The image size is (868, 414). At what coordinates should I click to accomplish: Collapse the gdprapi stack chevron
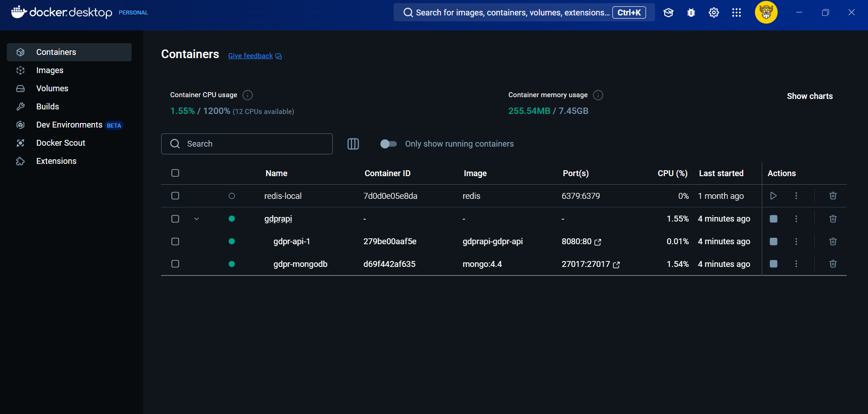(197, 219)
